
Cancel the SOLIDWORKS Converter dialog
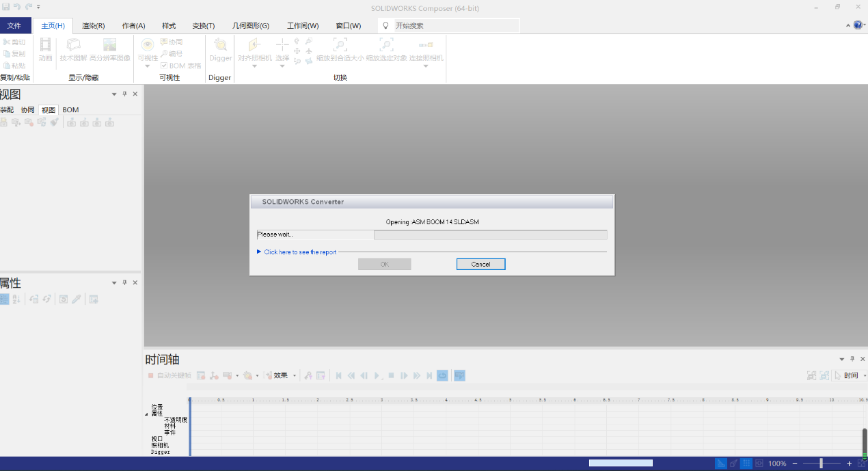[480, 264]
